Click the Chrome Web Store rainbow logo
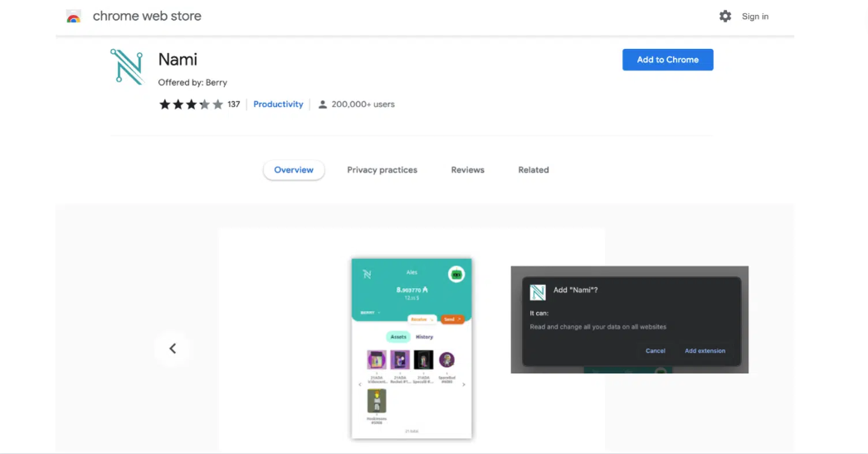This screenshot has width=868, height=454. pos(73,17)
